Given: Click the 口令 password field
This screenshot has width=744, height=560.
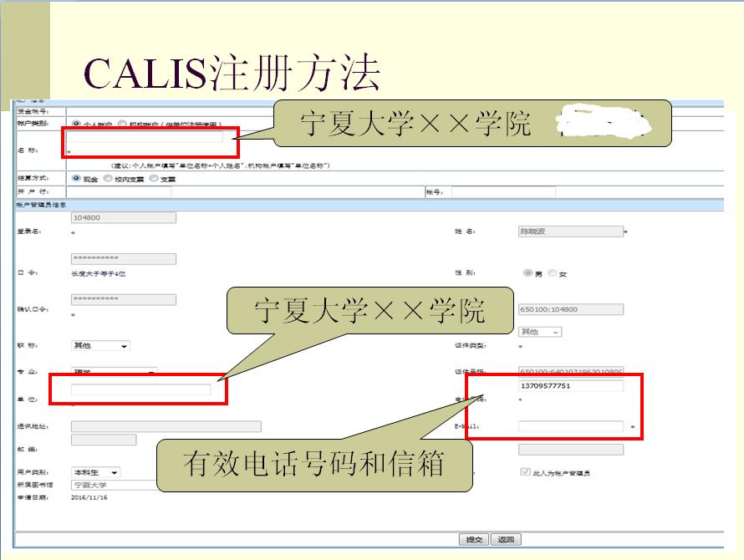Looking at the screenshot, I should coord(124,258).
